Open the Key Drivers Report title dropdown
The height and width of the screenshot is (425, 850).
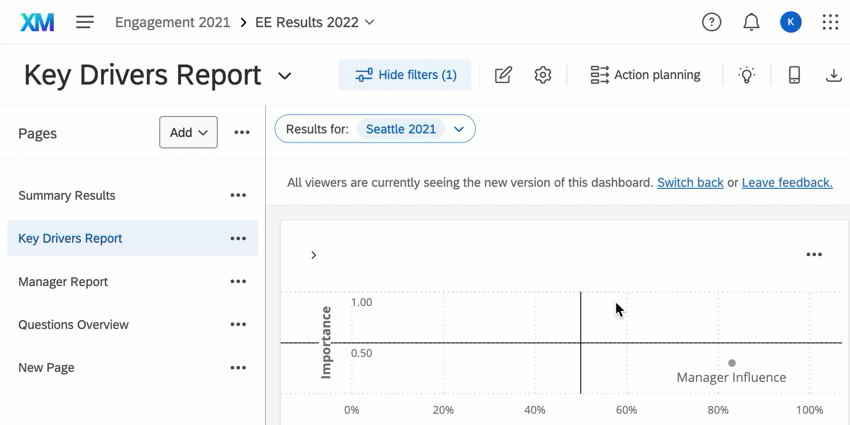coord(285,76)
